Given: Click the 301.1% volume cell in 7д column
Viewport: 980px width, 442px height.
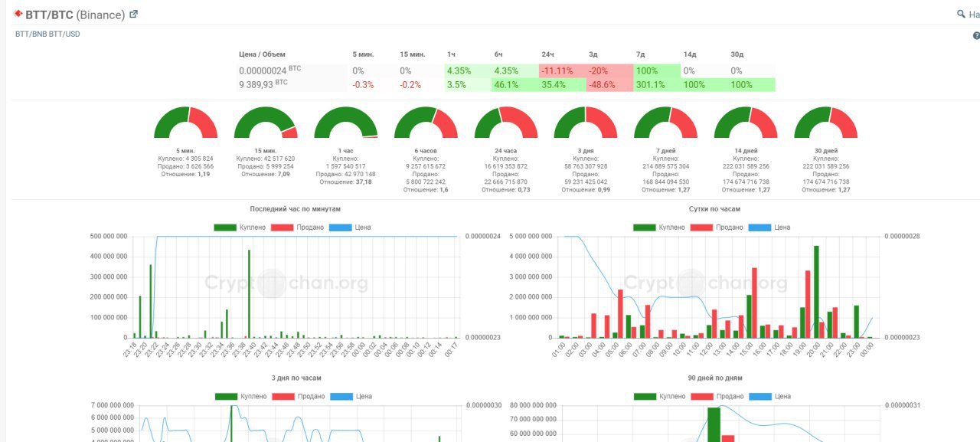Looking at the screenshot, I should pos(658,84).
